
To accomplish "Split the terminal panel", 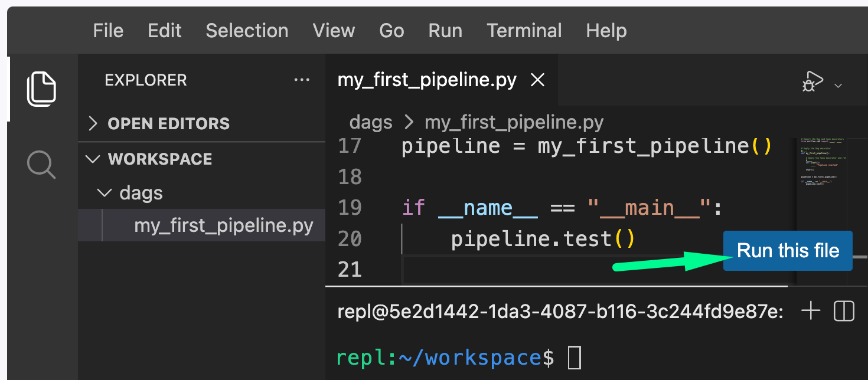I will 844,311.
